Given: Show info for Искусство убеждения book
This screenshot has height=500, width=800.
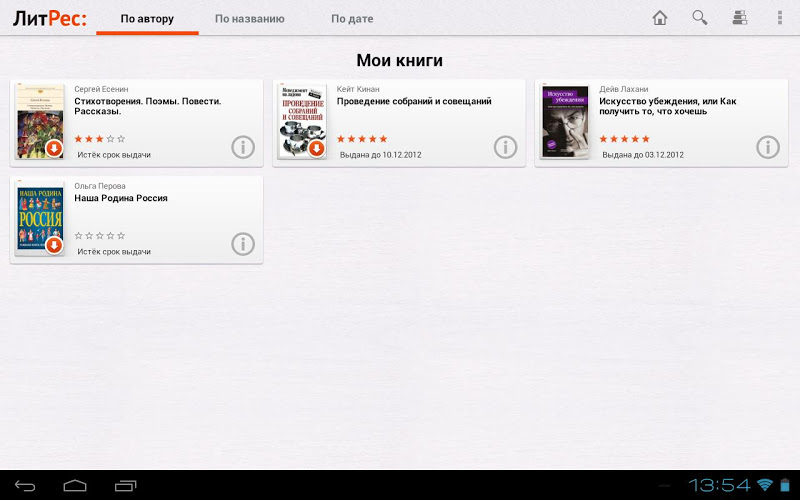Looking at the screenshot, I should pos(768,147).
